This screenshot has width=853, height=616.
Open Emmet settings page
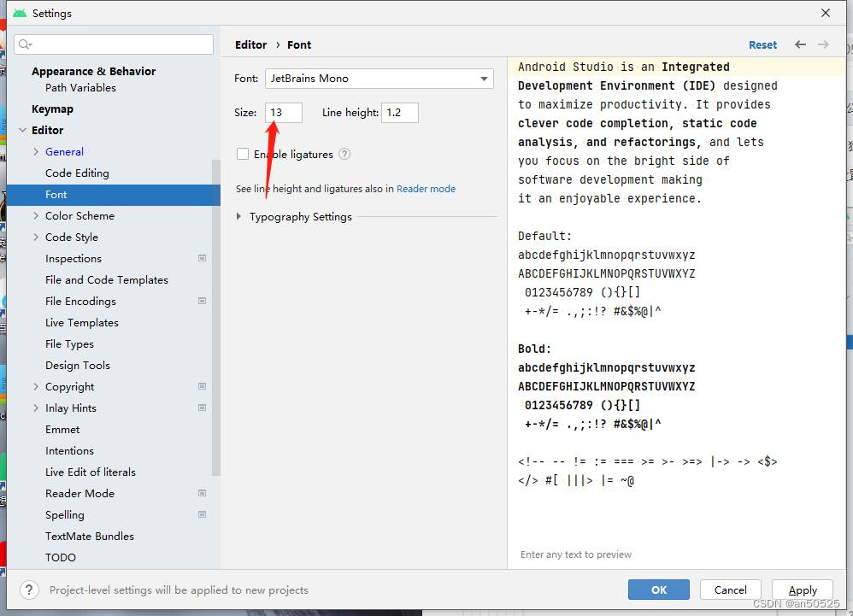click(x=62, y=430)
